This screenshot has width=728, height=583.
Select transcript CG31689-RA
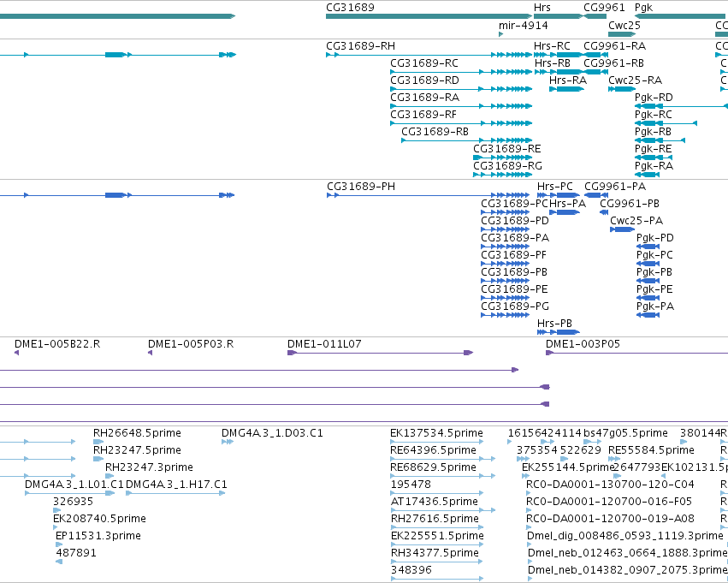point(461,106)
